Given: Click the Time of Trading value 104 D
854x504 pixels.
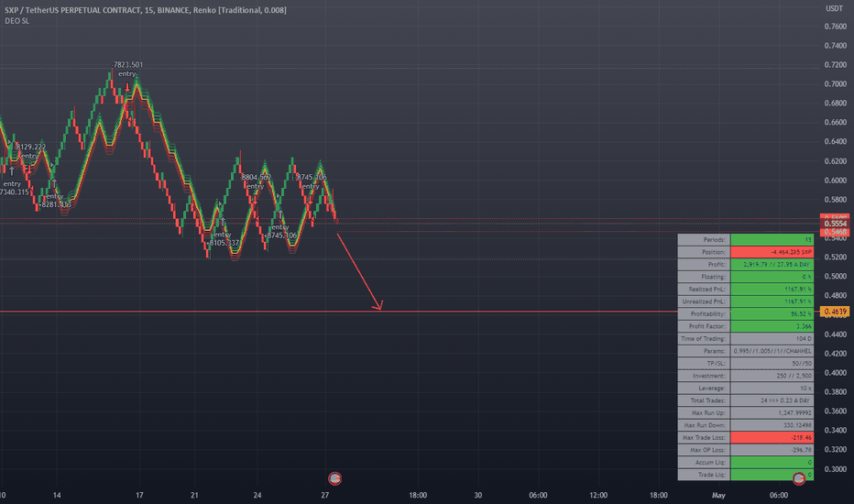Looking at the screenshot, I should [772, 338].
